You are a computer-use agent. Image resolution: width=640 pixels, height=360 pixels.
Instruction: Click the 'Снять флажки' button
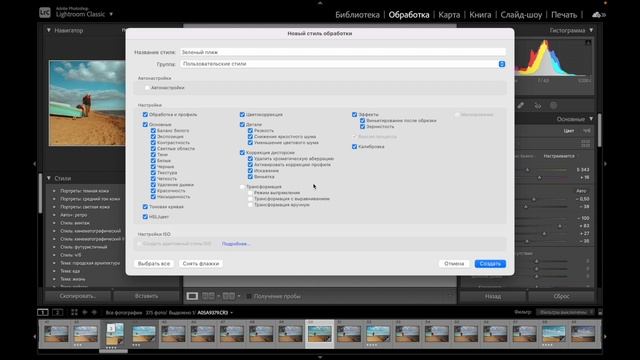coord(201,264)
